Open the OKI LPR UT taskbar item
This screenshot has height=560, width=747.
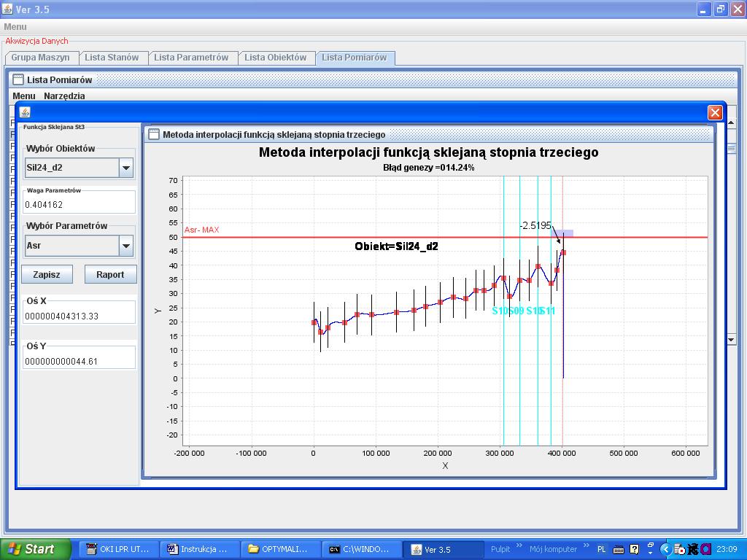pos(119,549)
